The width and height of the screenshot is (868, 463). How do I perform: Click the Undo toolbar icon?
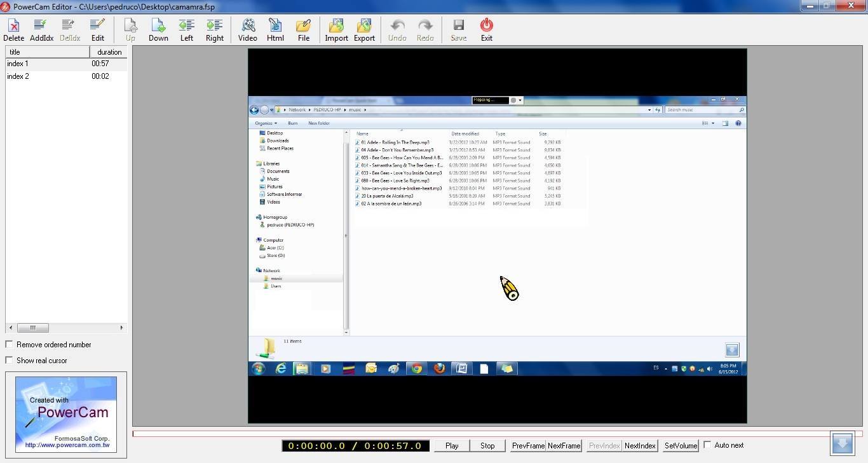(397, 30)
